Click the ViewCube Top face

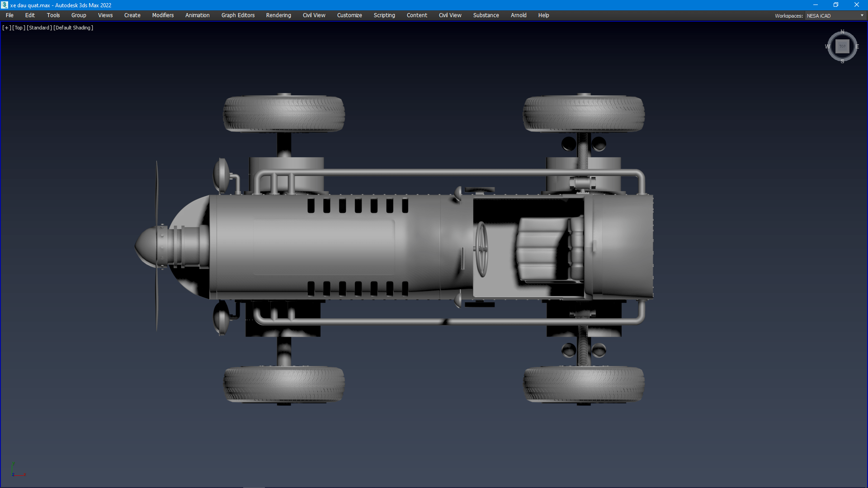click(x=842, y=46)
